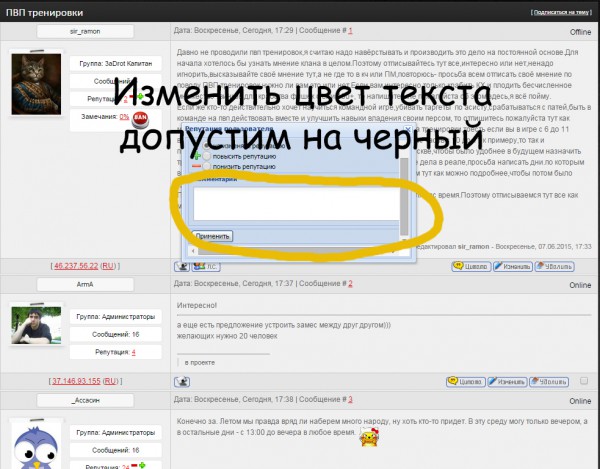Viewport: 600px width, 469px height.
Task: Click the Применить button
Action: pos(212,236)
